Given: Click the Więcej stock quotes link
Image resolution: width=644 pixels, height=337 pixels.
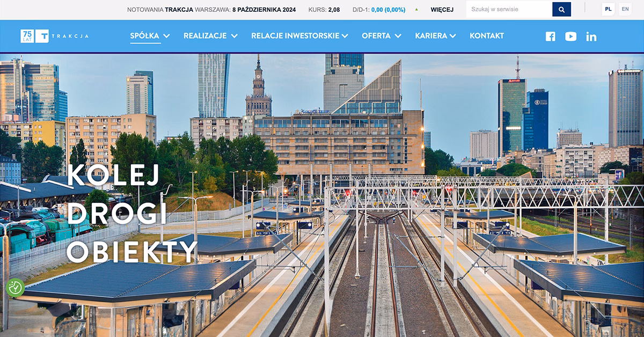Looking at the screenshot, I should [442, 10].
